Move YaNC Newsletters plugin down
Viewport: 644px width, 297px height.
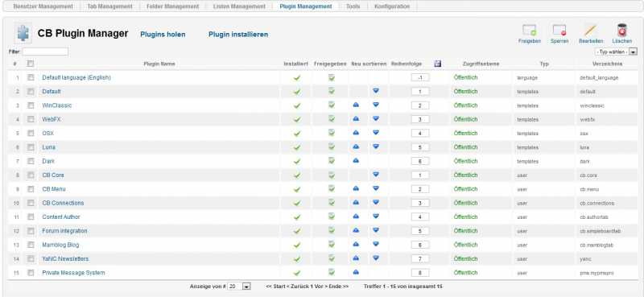(x=376, y=259)
